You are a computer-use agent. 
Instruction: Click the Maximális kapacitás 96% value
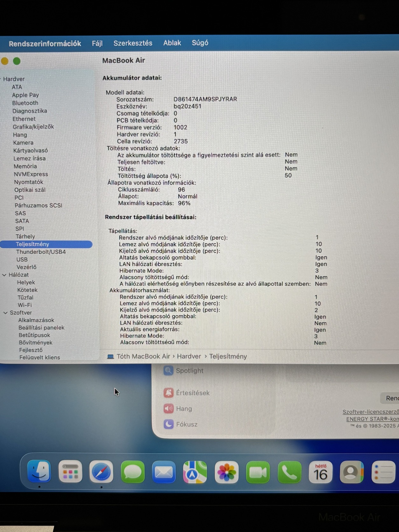184,203
